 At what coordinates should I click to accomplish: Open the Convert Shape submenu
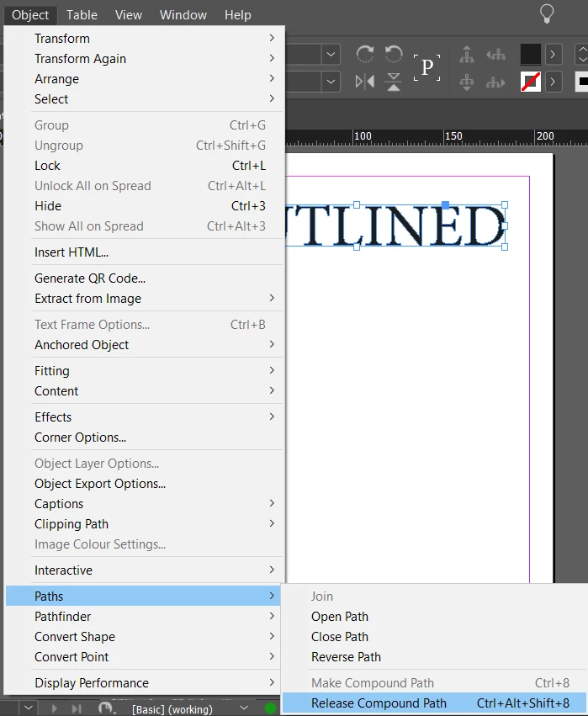point(144,637)
